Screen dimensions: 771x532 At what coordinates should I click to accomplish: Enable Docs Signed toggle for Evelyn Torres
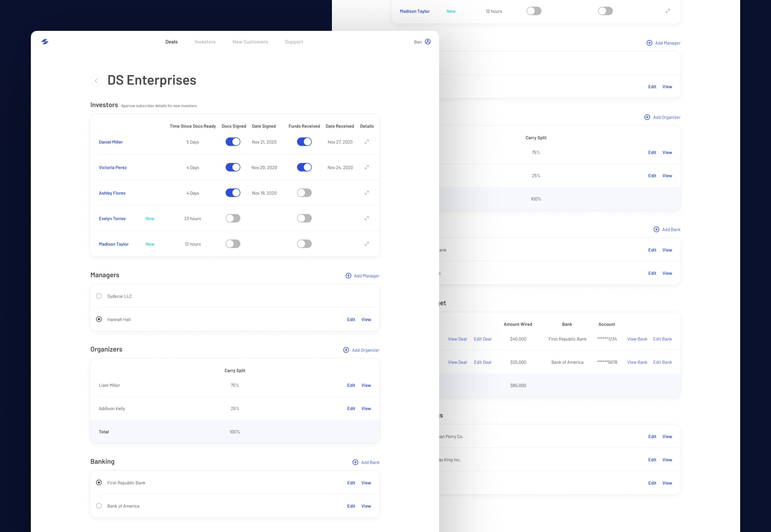pos(233,218)
